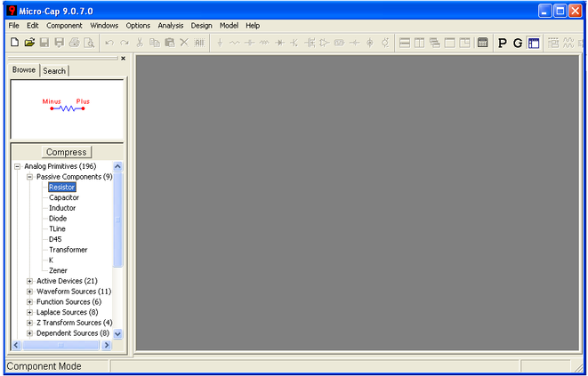
Task: Select the Diode toolbar icon
Action: point(279,43)
